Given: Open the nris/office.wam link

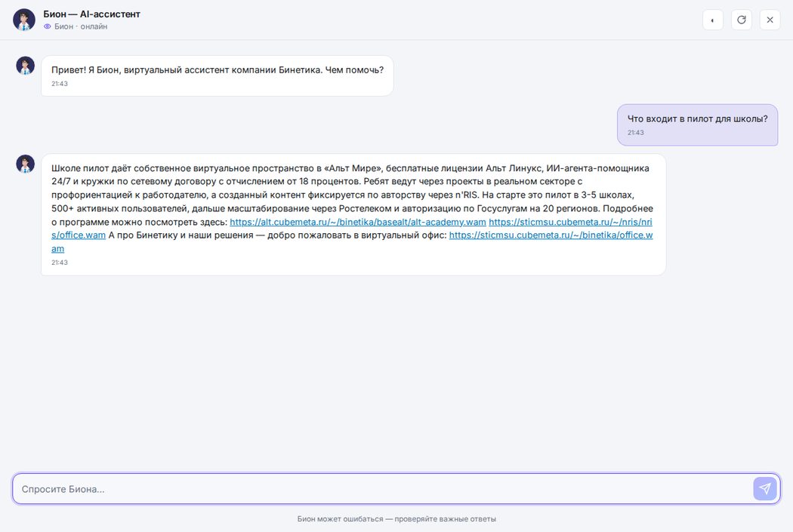Looking at the screenshot, I should click(570, 222).
